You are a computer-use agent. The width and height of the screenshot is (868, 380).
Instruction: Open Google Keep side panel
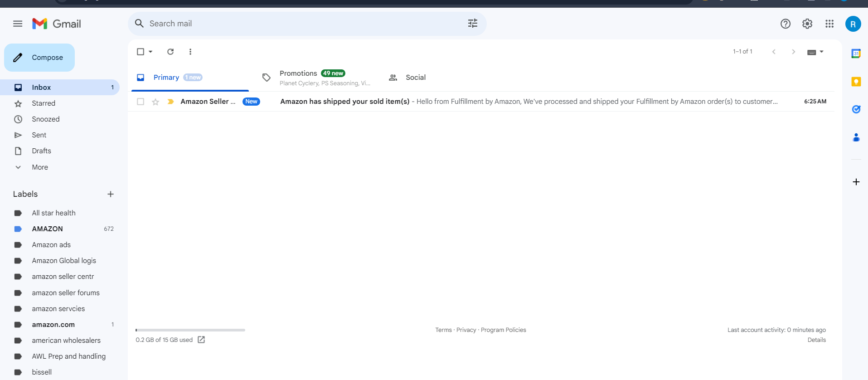tap(856, 82)
